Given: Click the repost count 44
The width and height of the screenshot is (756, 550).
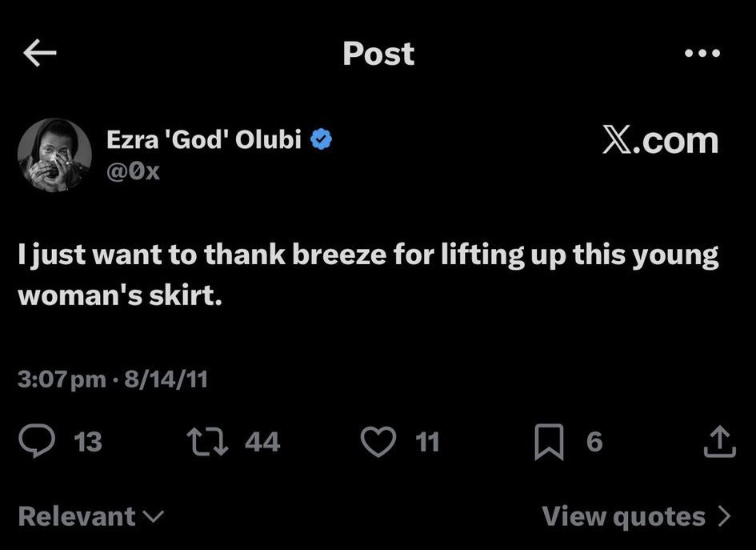Looking at the screenshot, I should 262,441.
